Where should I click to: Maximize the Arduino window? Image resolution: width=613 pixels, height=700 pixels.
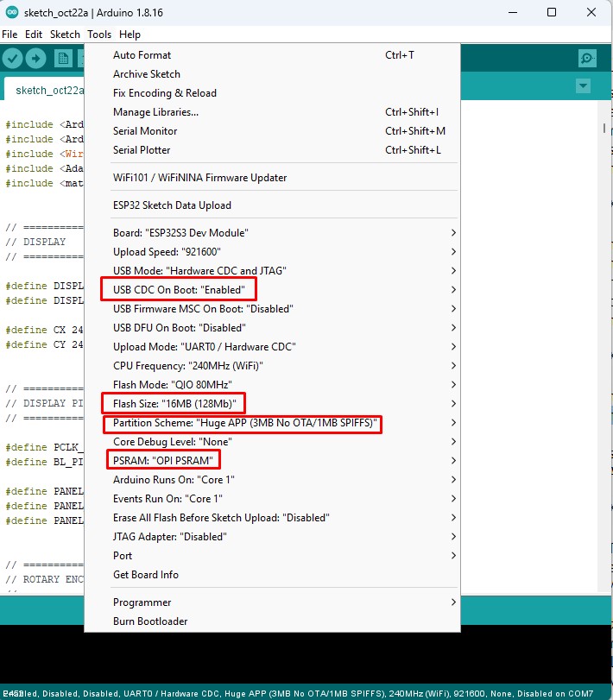552,12
